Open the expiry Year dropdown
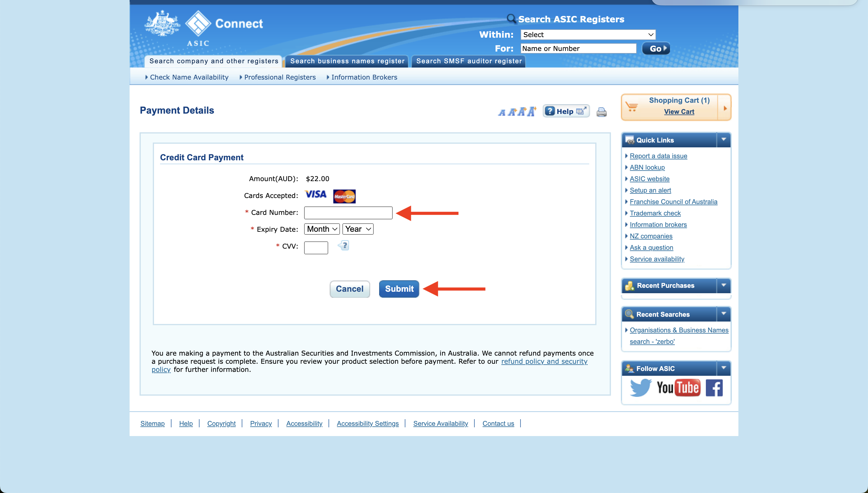The image size is (868, 493). tap(358, 229)
